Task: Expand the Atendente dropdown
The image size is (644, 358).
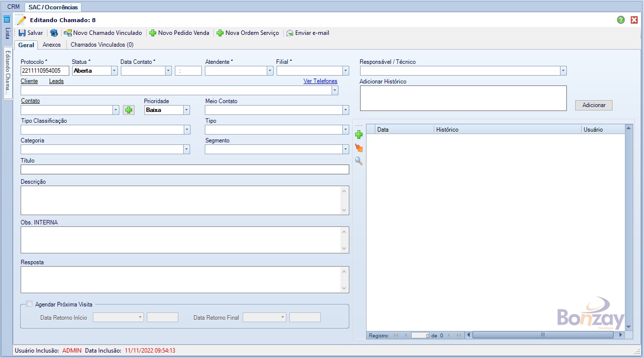Action: coord(270,71)
